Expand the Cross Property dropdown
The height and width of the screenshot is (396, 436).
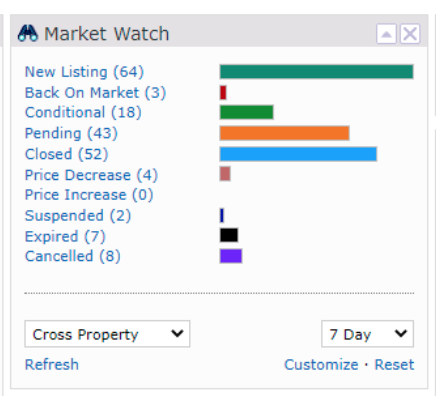107,334
